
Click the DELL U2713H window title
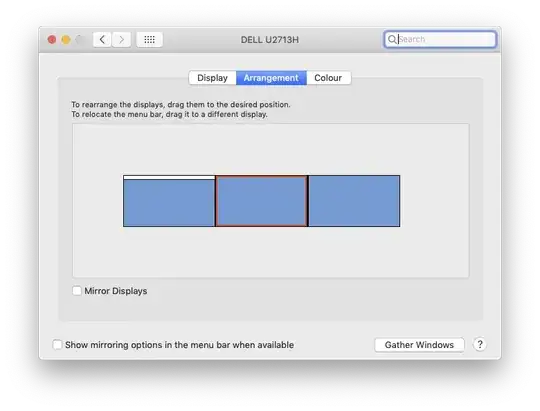pyautogui.click(x=270, y=40)
